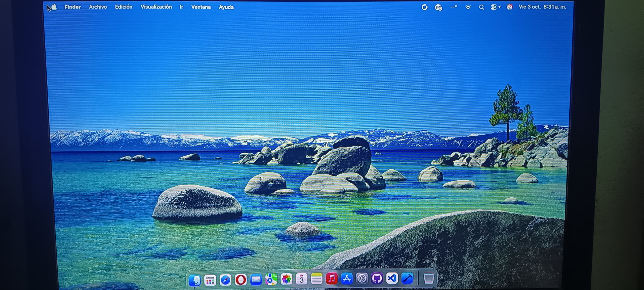
Task: Open the Music app from Dock
Action: 332,279
